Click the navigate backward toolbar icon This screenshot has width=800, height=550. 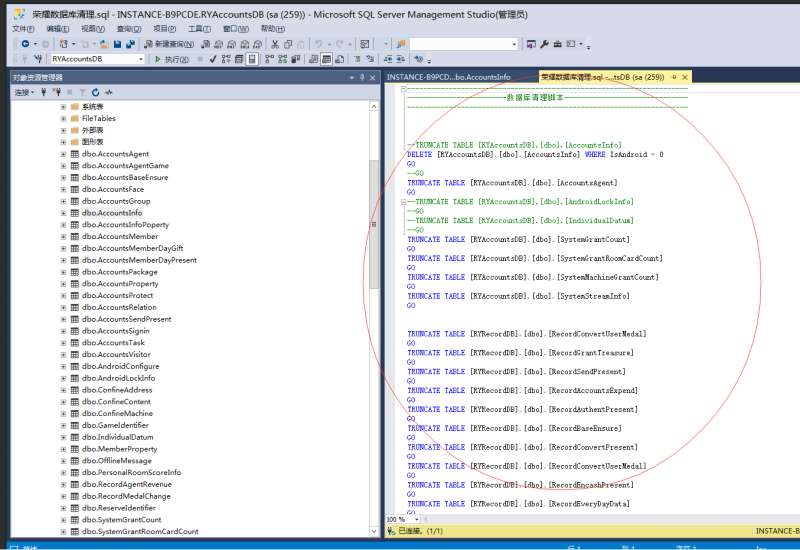coord(25,44)
